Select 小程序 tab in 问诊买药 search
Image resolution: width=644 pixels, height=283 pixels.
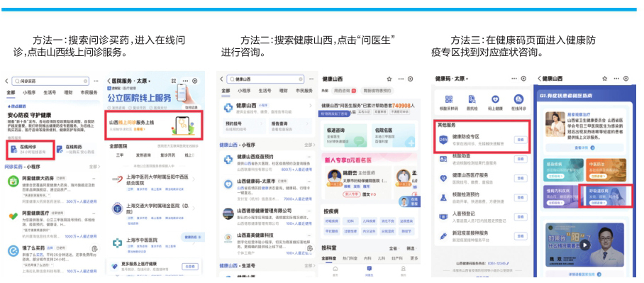29,92
